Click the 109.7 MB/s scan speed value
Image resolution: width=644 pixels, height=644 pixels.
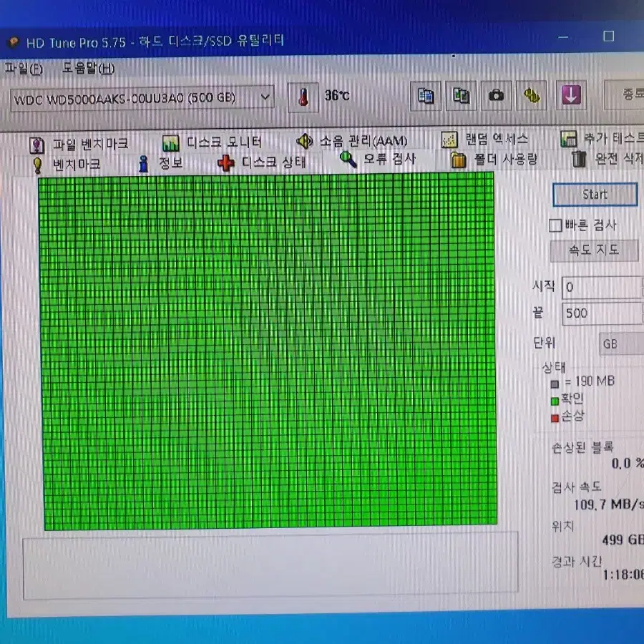[609, 504]
